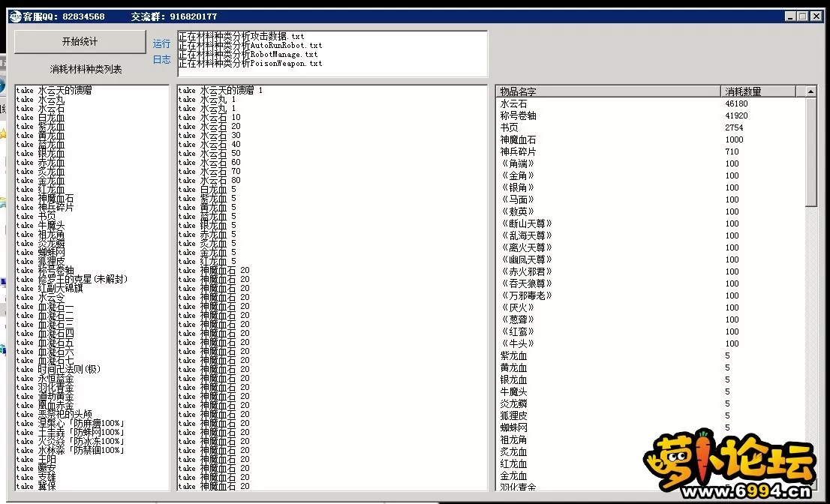The width and height of the screenshot is (830, 504).
Task: Click log line with PoisonWeapon.txt
Action: [x=250, y=64]
